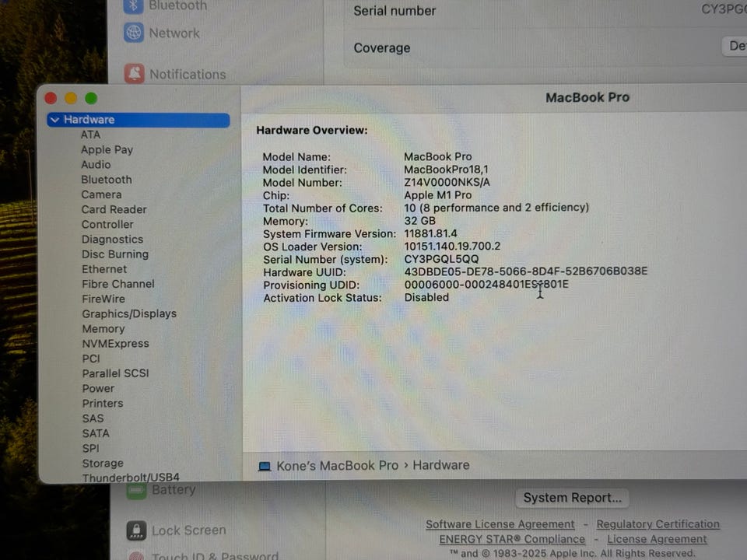Click the Model Number value Z14V0000NKS/A
Viewport: 747px width, 560px height.
[447, 182]
